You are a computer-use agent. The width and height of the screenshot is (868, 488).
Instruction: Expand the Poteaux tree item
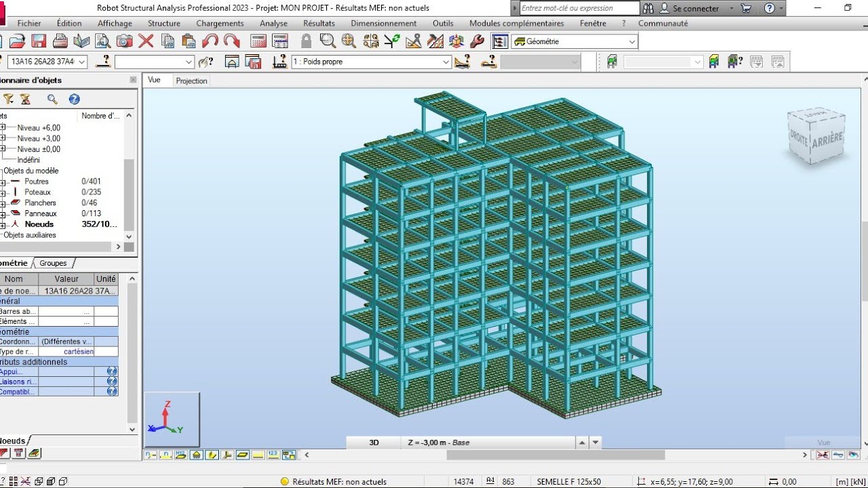click(3, 192)
